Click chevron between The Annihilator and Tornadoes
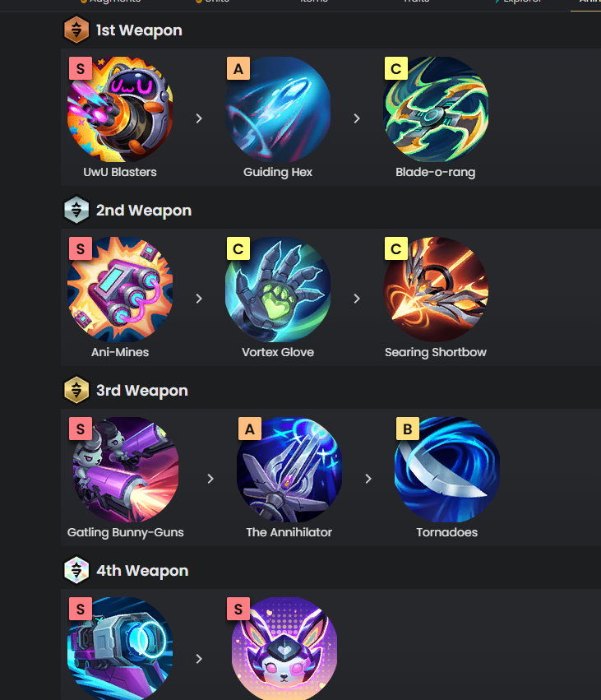The height and width of the screenshot is (700, 601). click(368, 479)
